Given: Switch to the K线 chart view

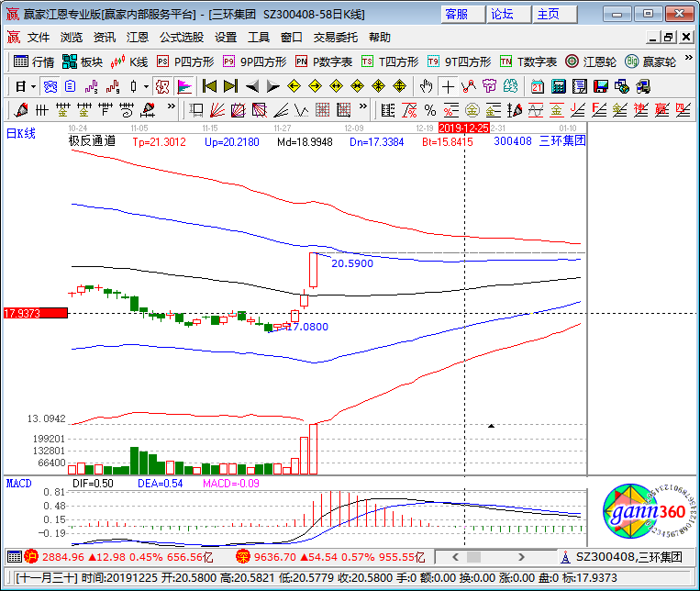Looking at the screenshot, I should pos(129,61).
